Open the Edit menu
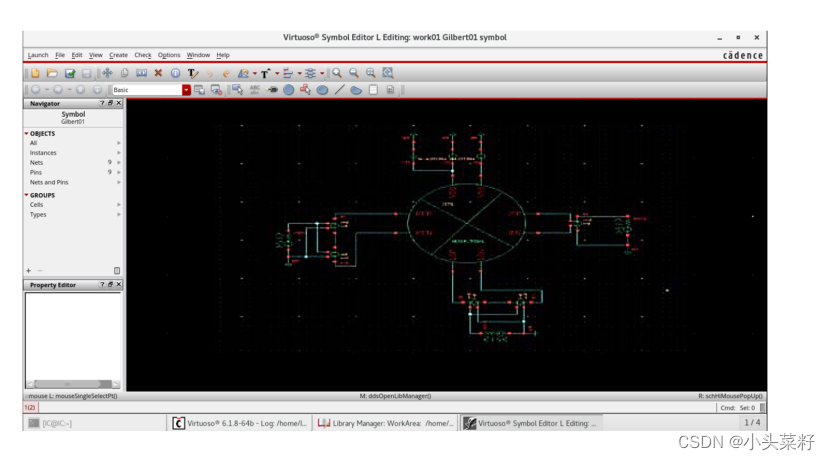Image resolution: width=830 pixels, height=460 pixels. 77,55
